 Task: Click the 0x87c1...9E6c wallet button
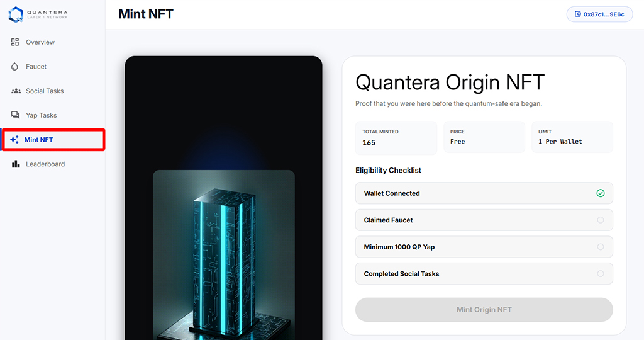coord(599,14)
